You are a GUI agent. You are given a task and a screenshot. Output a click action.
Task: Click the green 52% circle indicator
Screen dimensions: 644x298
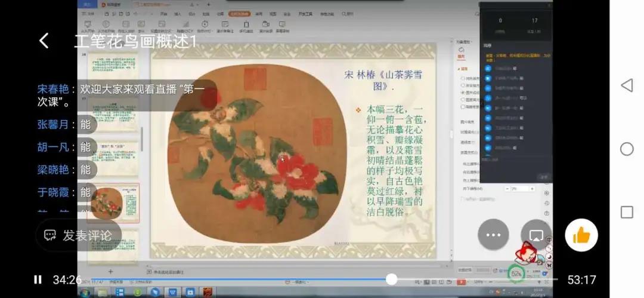coord(516,274)
